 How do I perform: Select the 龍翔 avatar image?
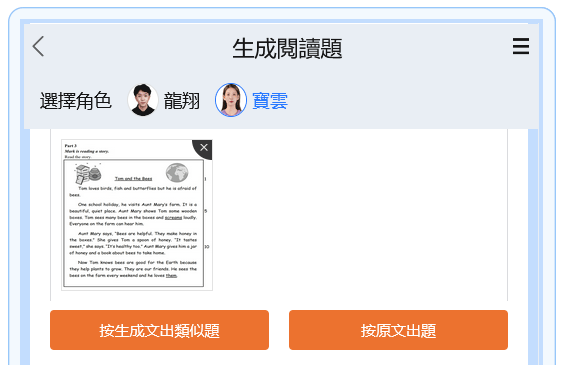coord(143,100)
